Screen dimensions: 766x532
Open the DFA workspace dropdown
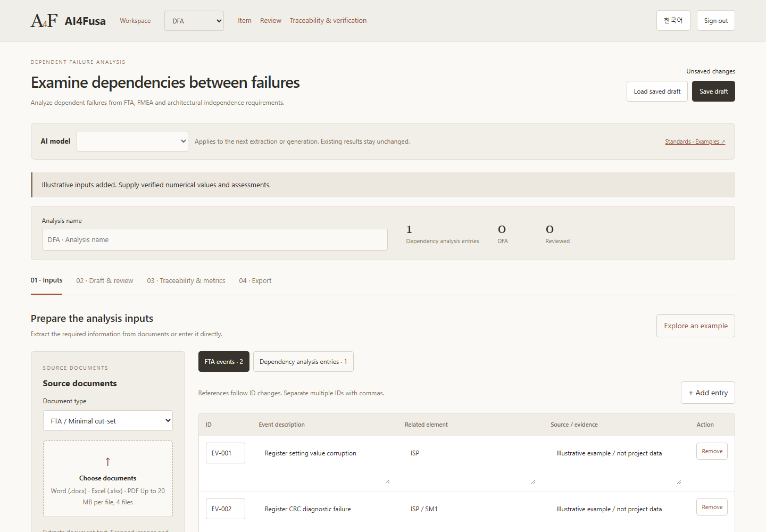194,21
